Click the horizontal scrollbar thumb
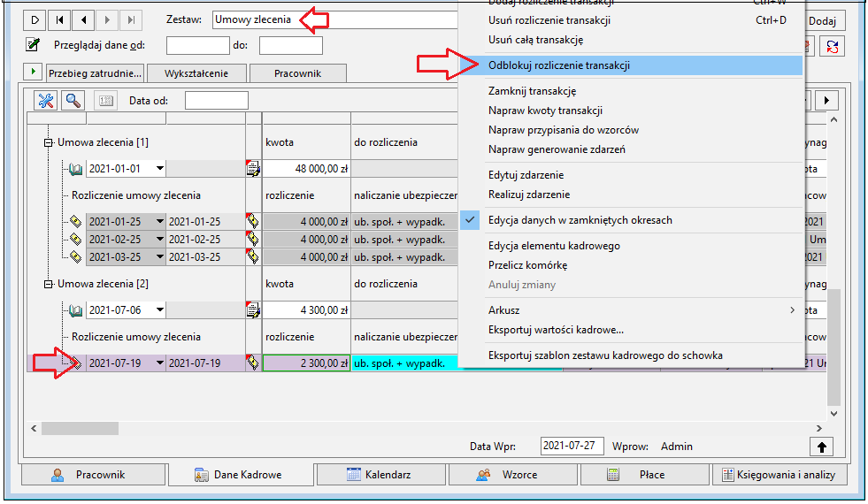The width and height of the screenshot is (868, 504). click(80, 428)
